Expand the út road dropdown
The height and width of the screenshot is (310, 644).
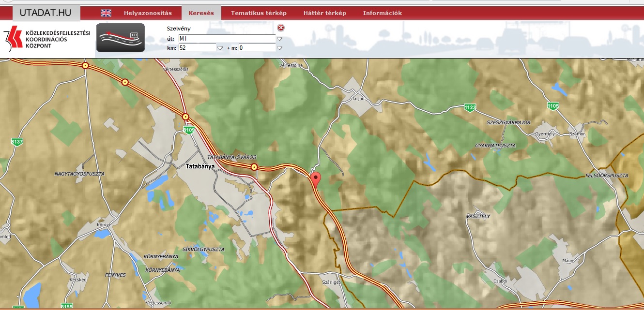point(279,39)
